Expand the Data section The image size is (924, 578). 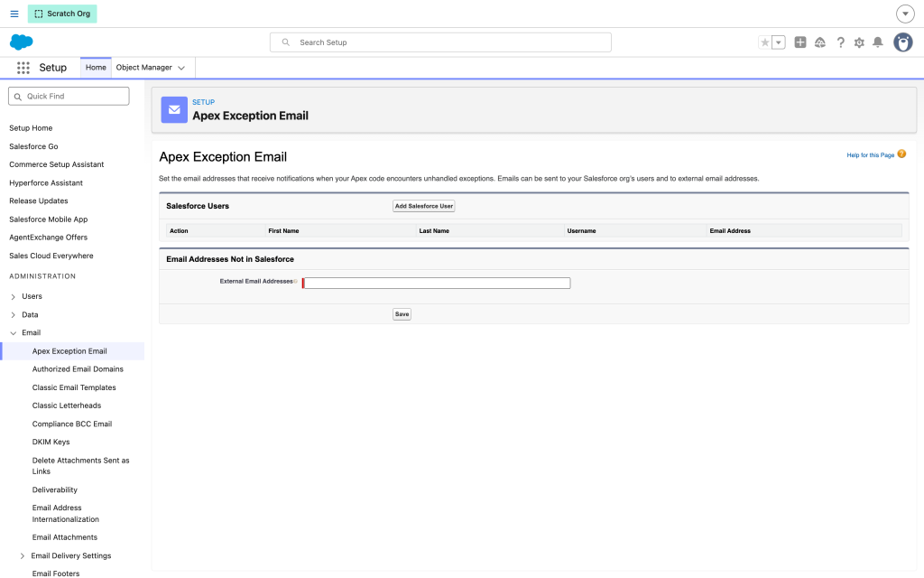coord(13,315)
